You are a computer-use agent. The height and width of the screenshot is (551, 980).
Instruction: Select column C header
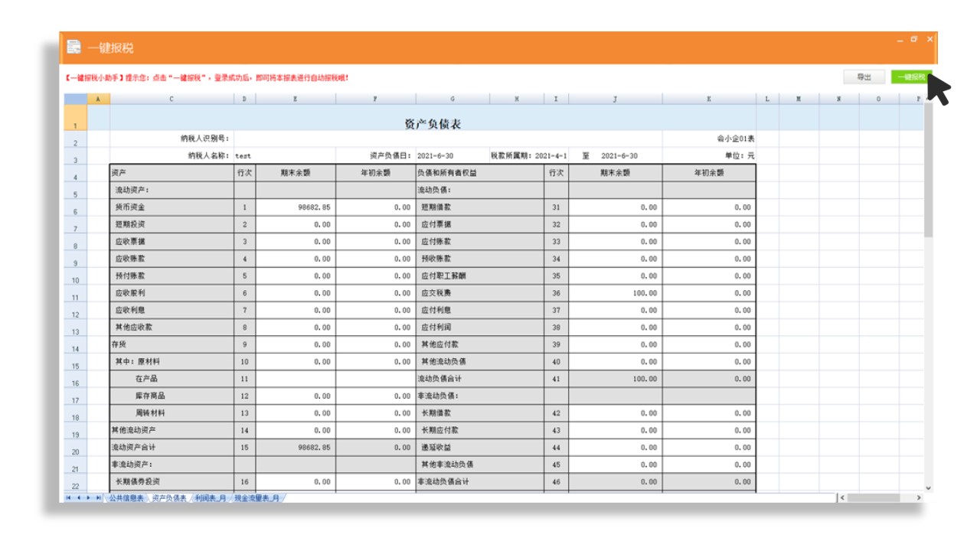[171, 99]
